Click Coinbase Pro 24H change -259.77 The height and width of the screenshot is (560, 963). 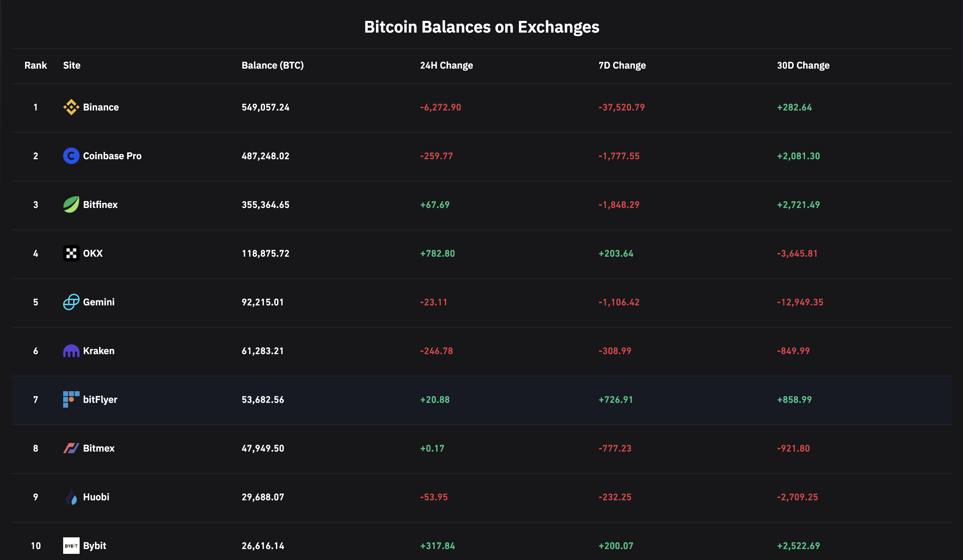pos(436,156)
